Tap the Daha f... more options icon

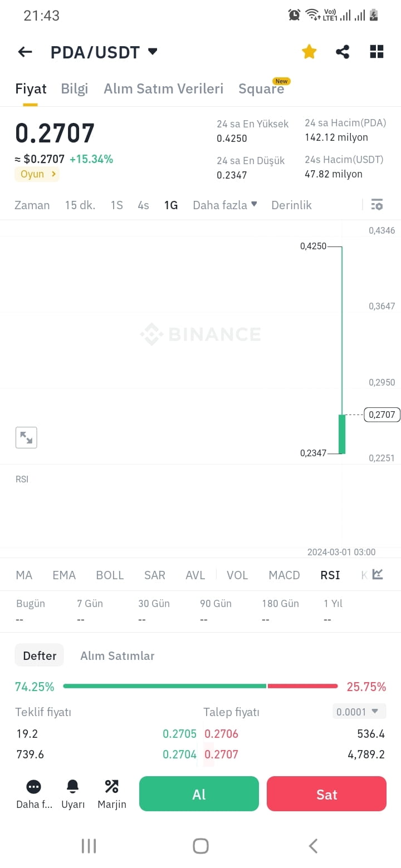click(33, 793)
